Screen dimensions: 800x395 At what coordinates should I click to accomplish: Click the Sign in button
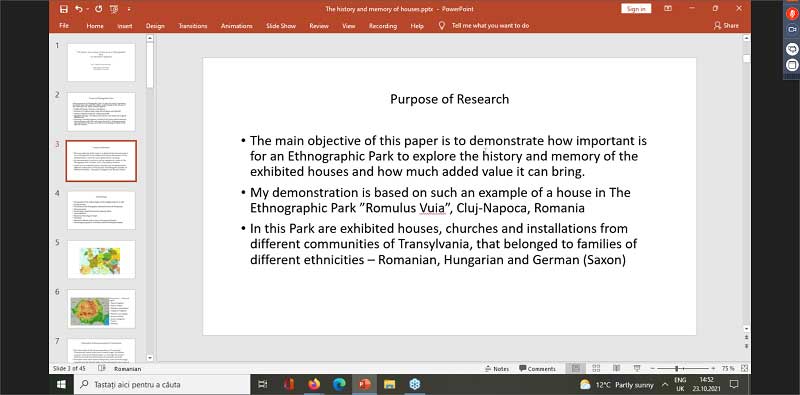point(636,9)
